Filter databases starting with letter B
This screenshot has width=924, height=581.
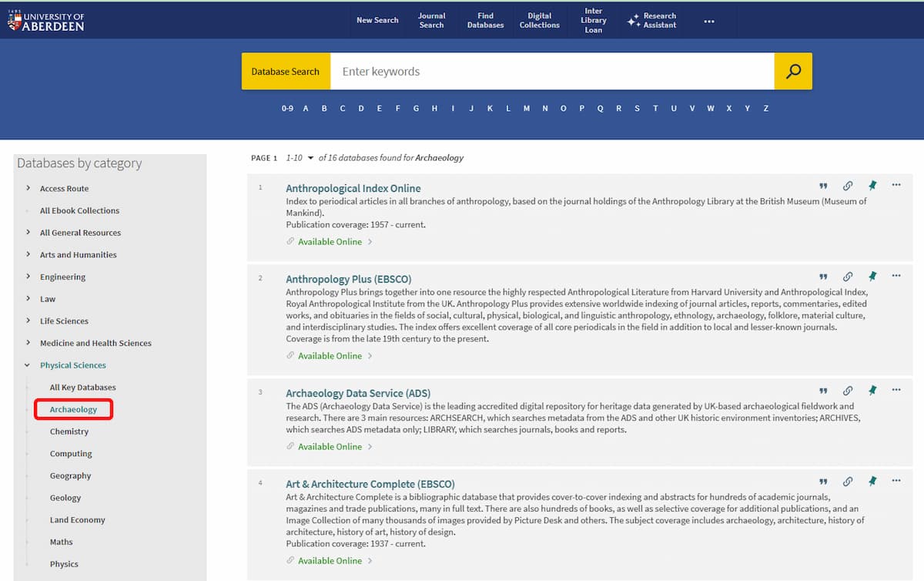click(x=323, y=108)
